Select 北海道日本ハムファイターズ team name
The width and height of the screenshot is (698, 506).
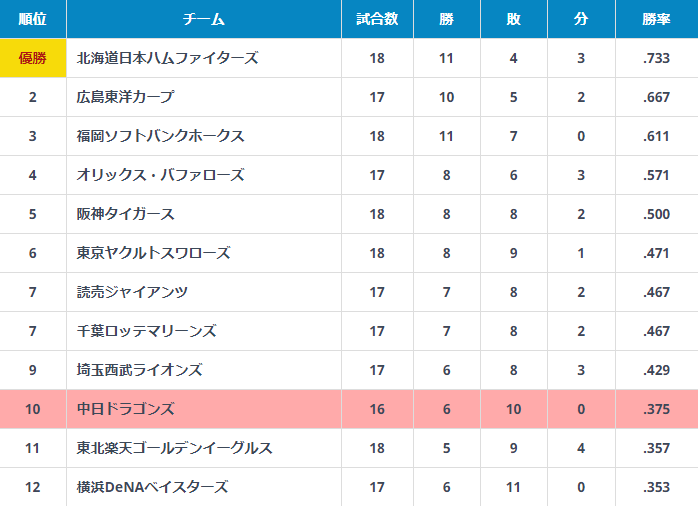167,58
